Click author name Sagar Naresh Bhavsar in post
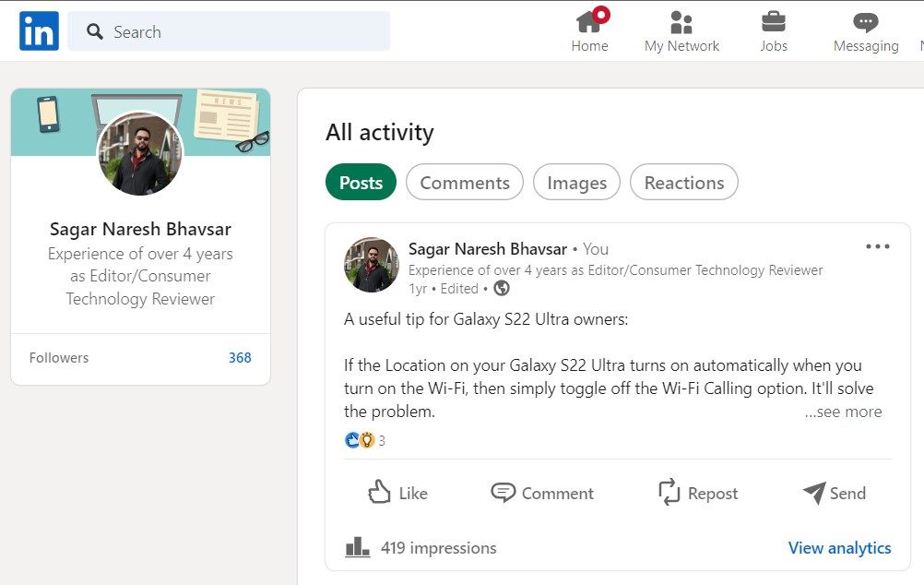Screen dimensions: 924x585 click(488, 249)
